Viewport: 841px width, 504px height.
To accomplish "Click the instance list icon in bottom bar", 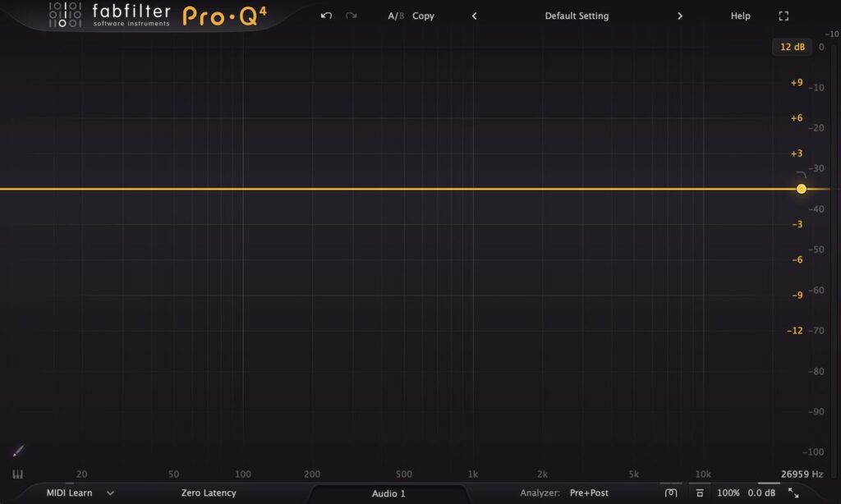I will click(x=671, y=493).
